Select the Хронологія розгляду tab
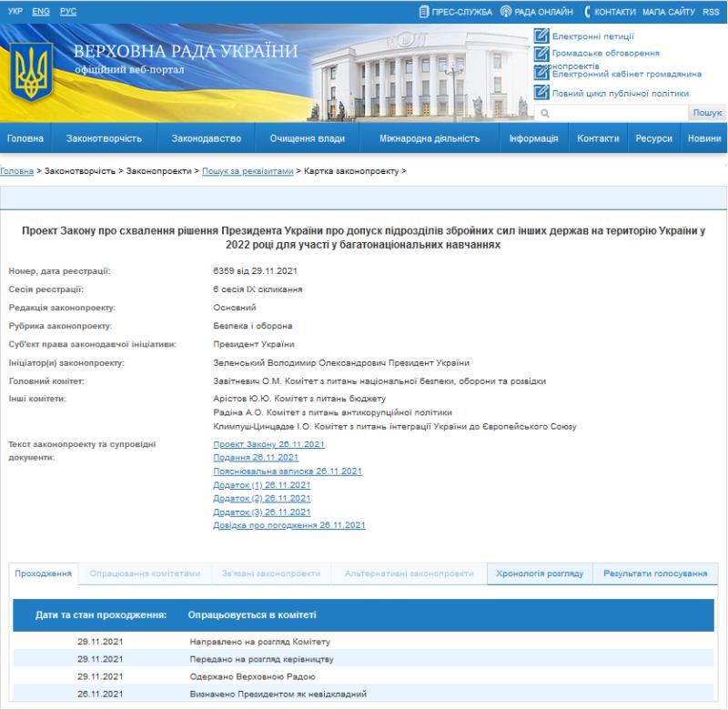 coord(540,573)
